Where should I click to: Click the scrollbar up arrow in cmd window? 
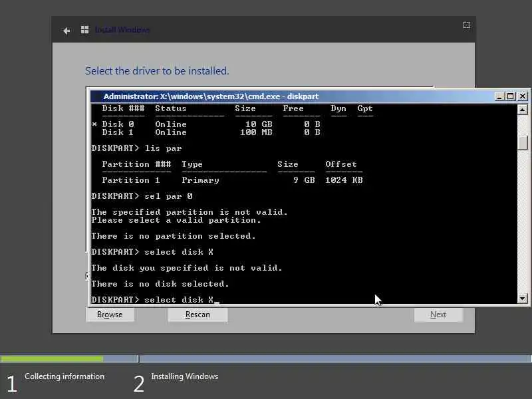tap(522, 109)
